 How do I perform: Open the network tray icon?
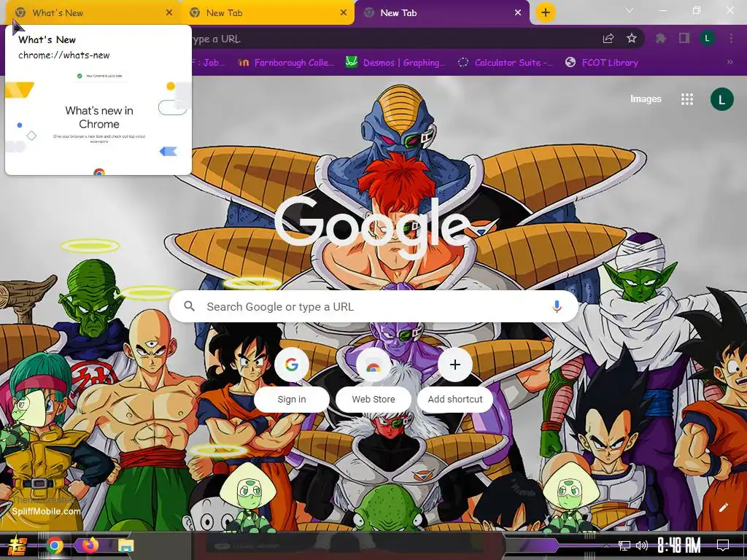(x=624, y=545)
